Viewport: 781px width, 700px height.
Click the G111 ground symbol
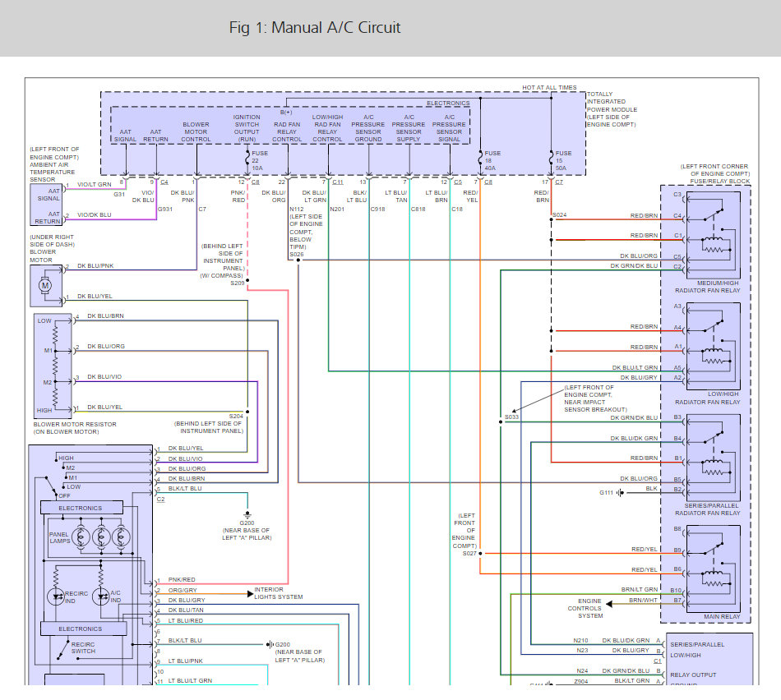[x=620, y=492]
